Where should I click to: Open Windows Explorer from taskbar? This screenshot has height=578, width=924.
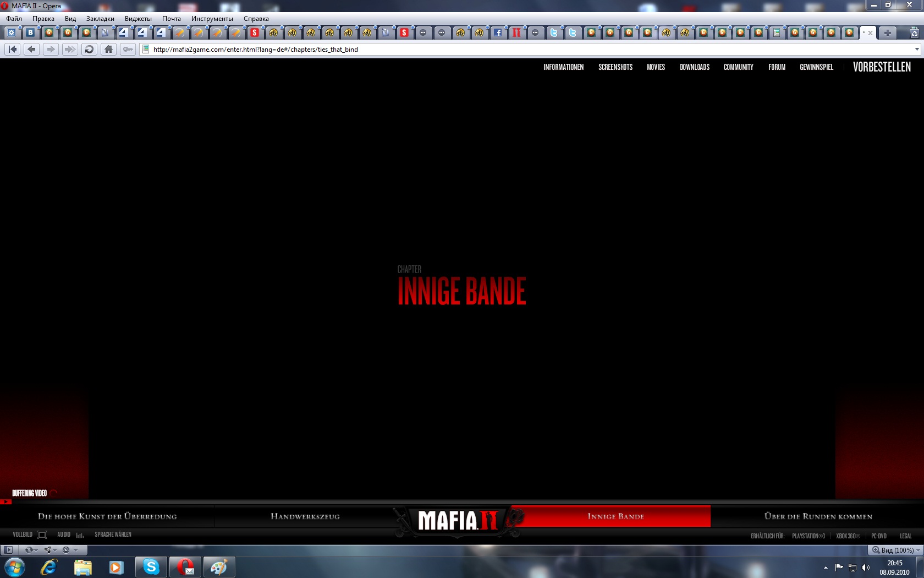(x=82, y=567)
